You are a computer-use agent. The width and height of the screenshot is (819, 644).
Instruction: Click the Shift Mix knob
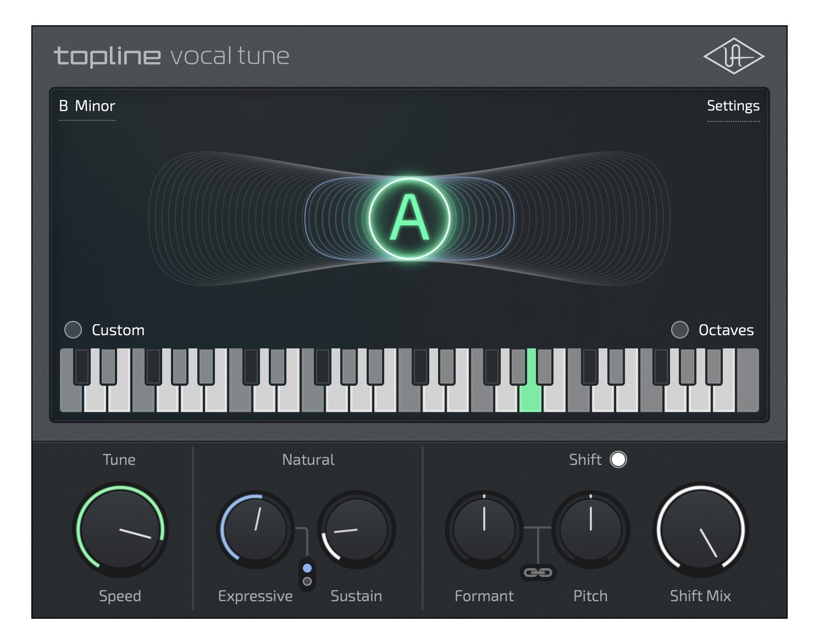[700, 530]
